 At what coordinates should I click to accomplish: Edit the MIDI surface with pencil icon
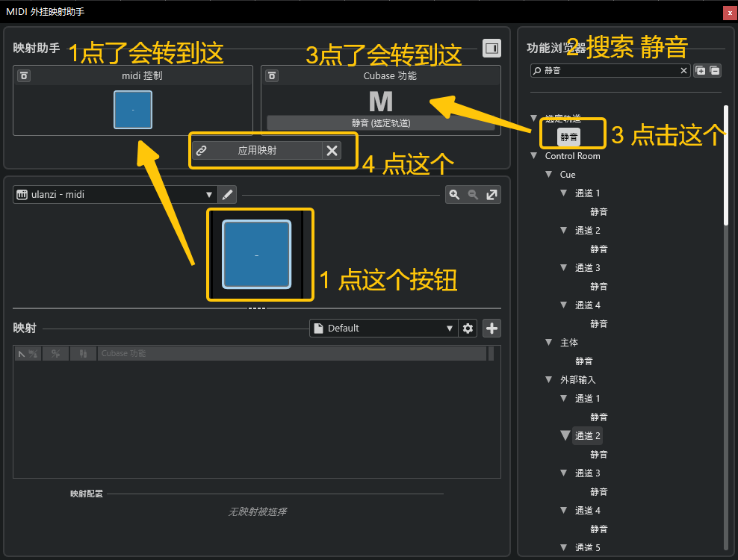[x=227, y=194]
